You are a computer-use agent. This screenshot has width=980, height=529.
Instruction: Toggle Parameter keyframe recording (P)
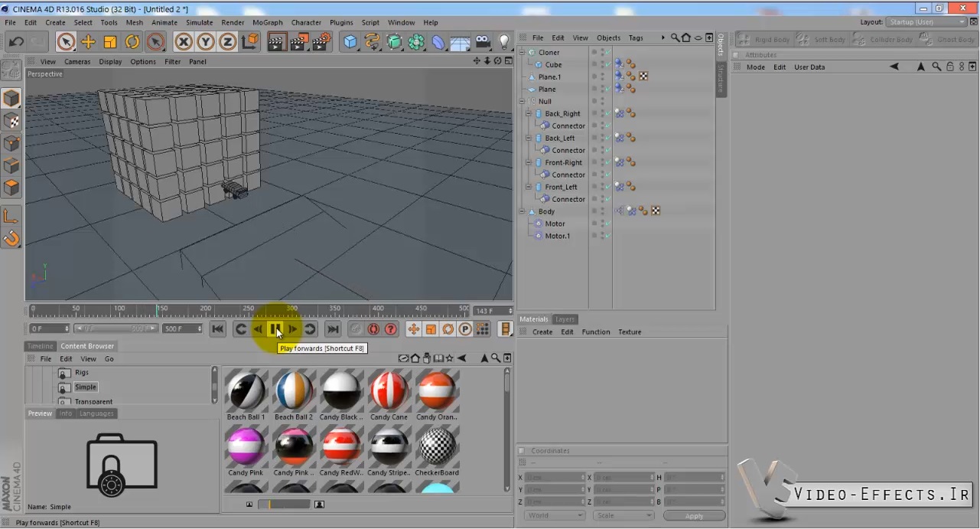pos(465,329)
